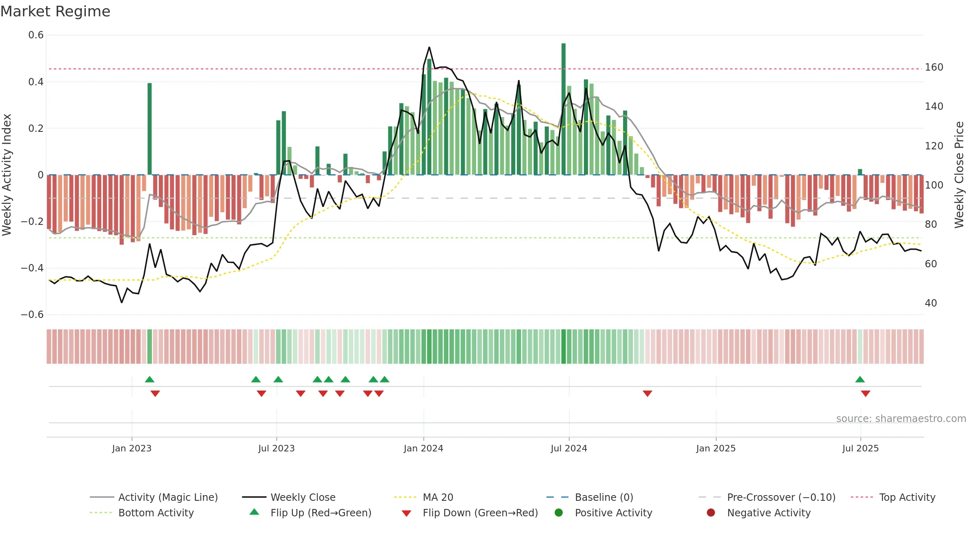Screen dimensions: 980x551
Task: Click the Jan 2025 x-axis label
Action: point(716,448)
